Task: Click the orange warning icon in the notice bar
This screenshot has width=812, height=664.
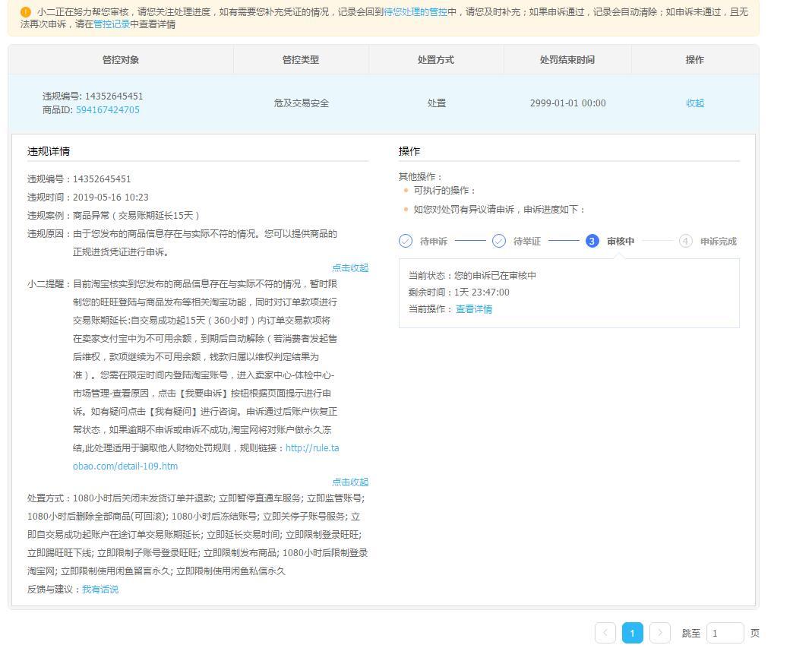Action: coord(25,12)
